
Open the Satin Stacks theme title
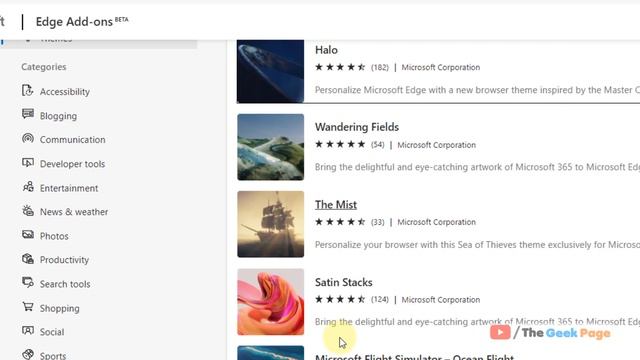pos(343,282)
